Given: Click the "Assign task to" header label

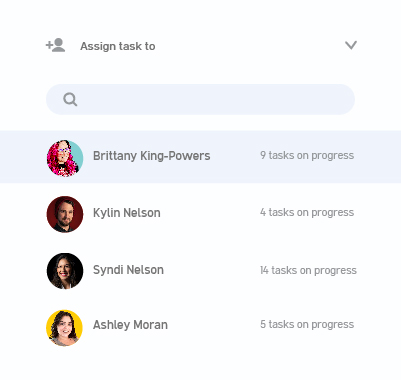Looking at the screenshot, I should point(118,46).
